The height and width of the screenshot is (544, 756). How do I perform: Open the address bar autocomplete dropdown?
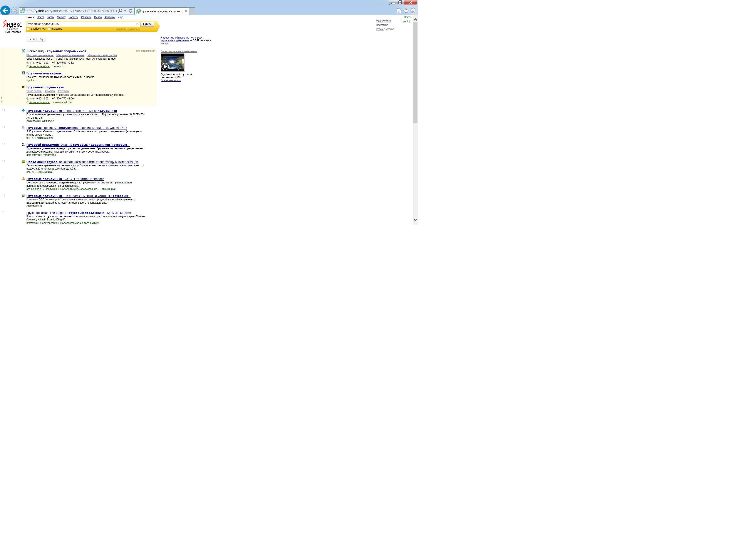(125, 11)
